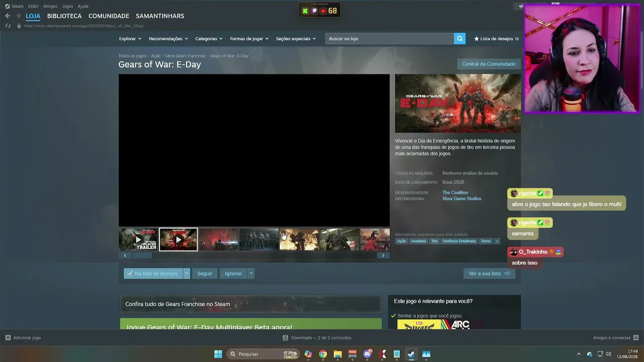Click the media strip scrollbar handle
The width and height of the screenshot is (644, 362).
click(x=142, y=255)
